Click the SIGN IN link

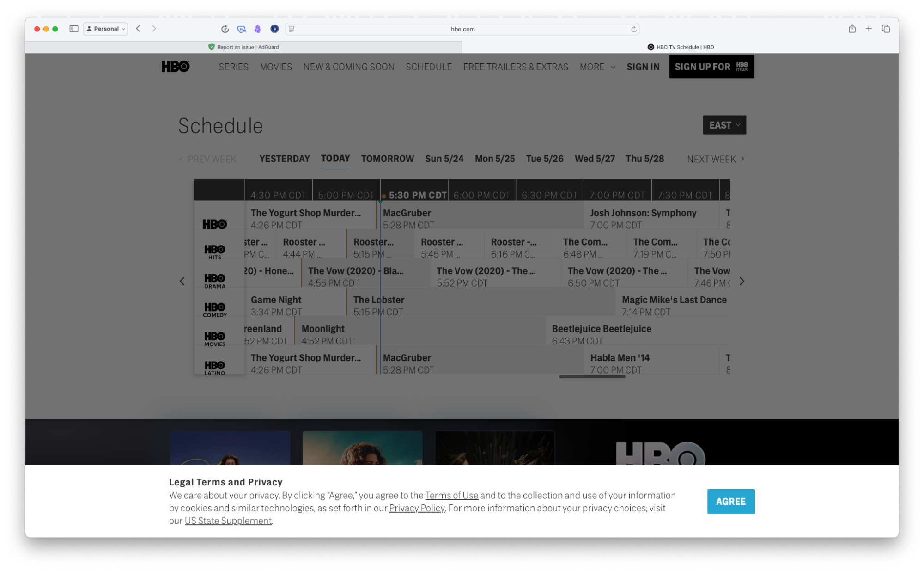(643, 67)
